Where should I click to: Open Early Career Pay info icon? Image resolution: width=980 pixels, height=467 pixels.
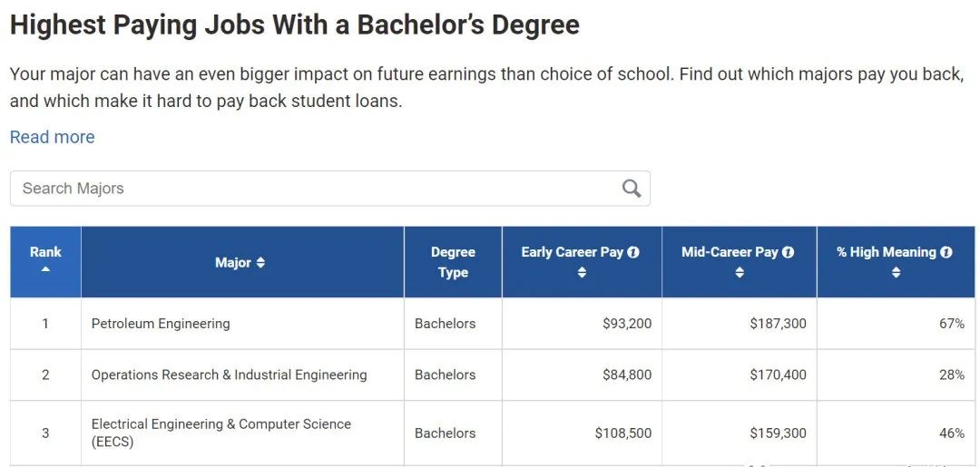[633, 252]
